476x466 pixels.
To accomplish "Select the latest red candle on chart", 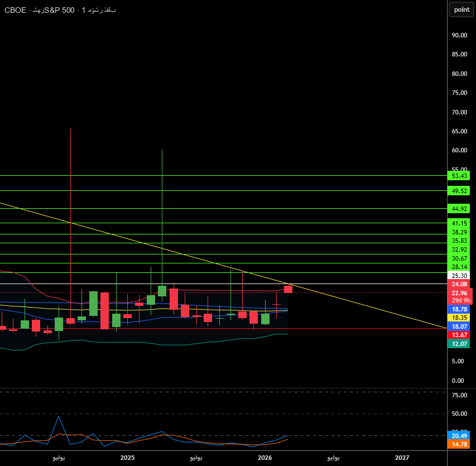I will tap(288, 289).
